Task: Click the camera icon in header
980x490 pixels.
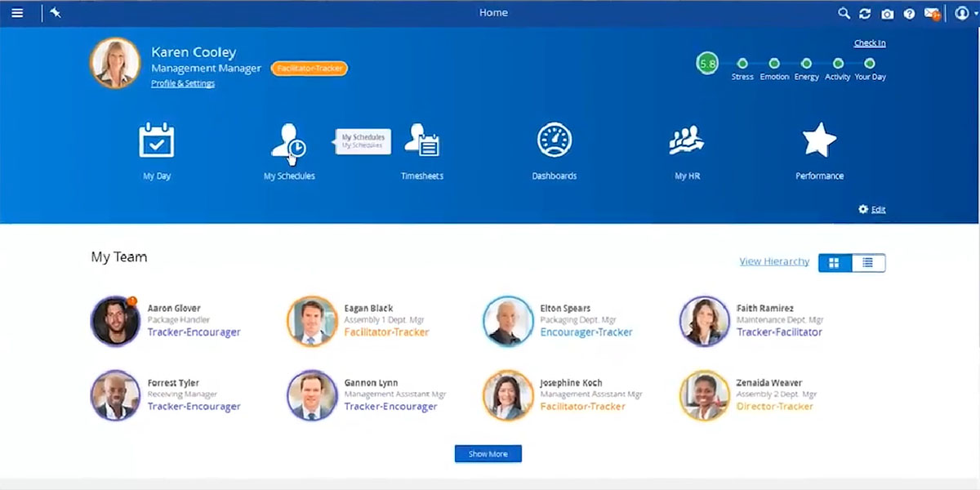Action: [888, 14]
